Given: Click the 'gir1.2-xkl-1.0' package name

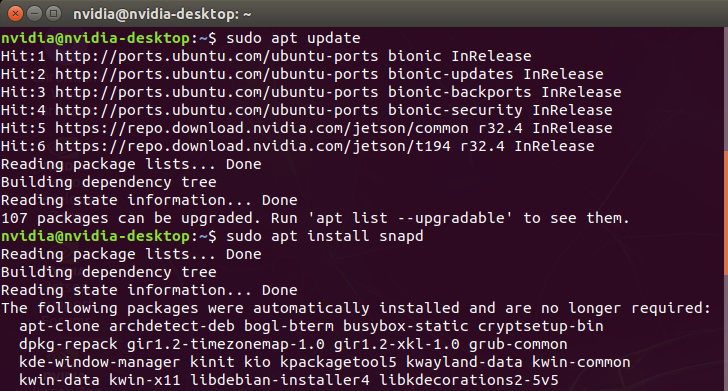Looking at the screenshot, I should [x=397, y=344].
